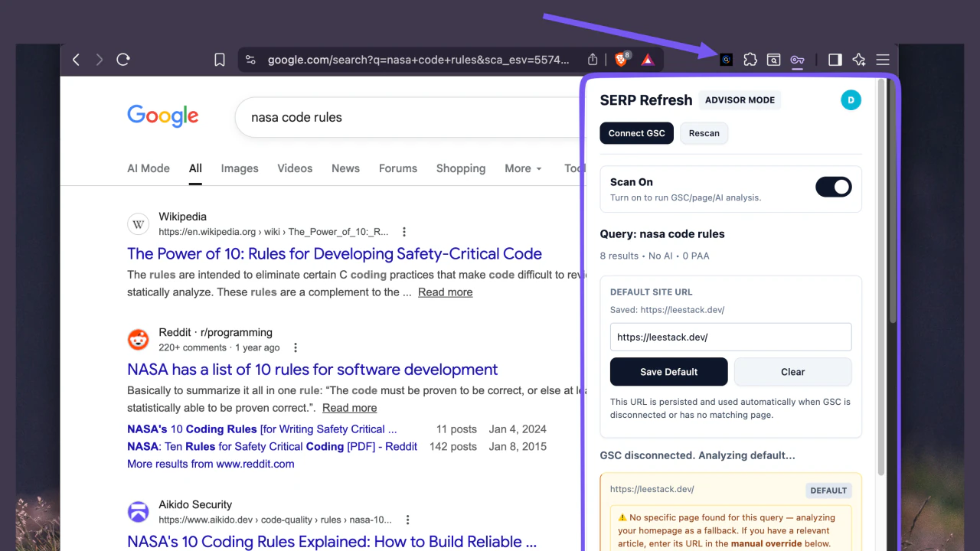Click the DEFAULT badge on leestack.dev card
The image size is (980, 551).
tap(828, 491)
